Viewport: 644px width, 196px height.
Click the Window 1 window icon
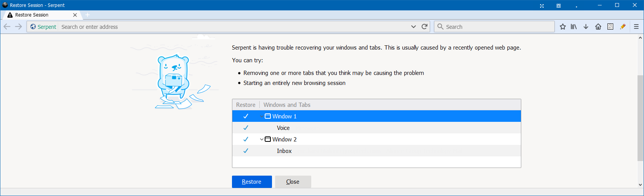pos(268,116)
